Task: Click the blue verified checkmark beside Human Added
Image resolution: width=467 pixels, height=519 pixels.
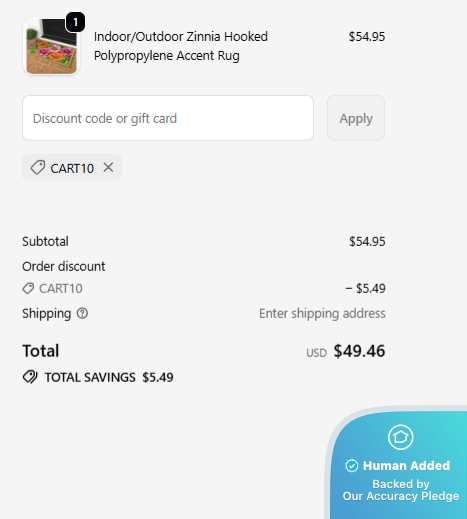Action: (x=352, y=466)
